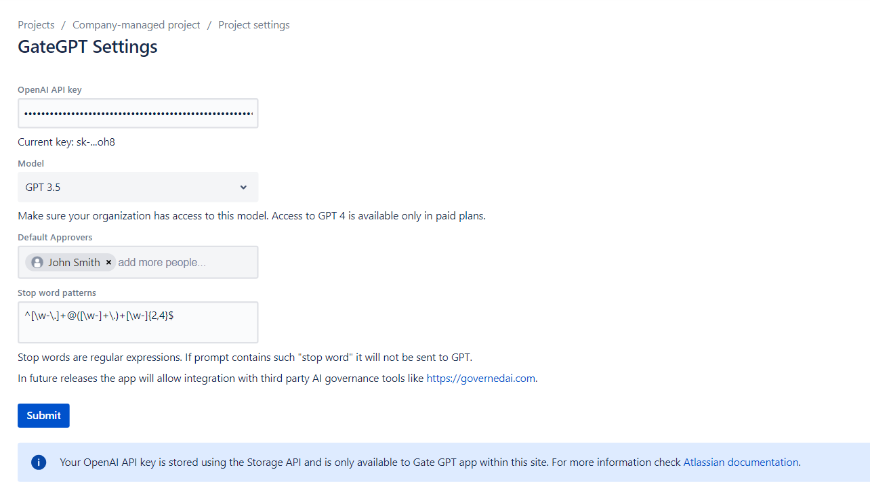This screenshot has width=870, height=495.
Task: Click John Smith's avatar icon
Action: click(x=38, y=262)
